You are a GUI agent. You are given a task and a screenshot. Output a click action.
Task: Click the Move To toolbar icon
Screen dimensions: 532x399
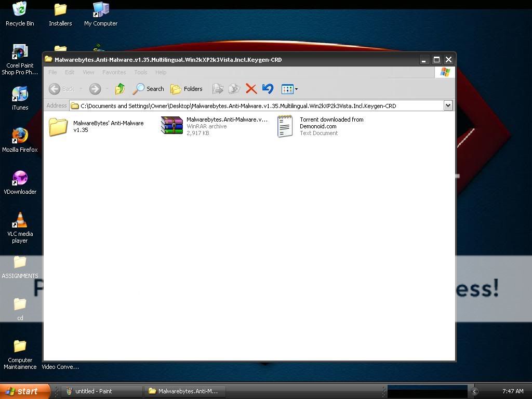(218, 89)
